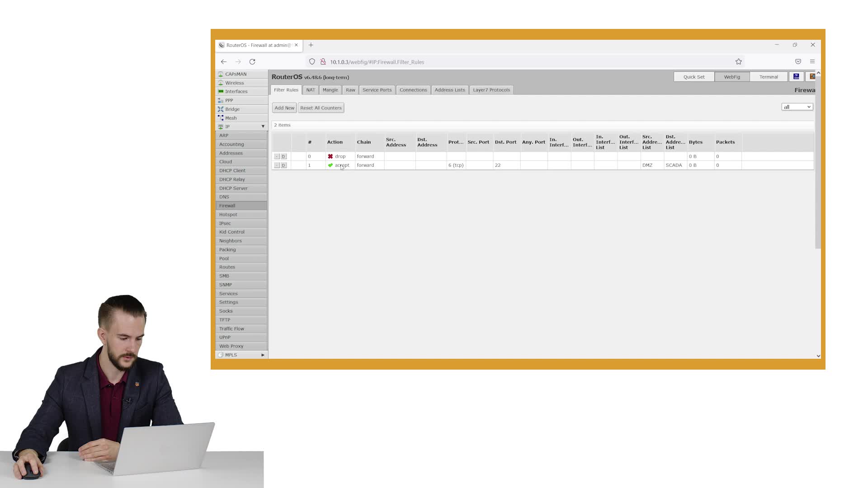Click the WebFig button

pos(732,77)
